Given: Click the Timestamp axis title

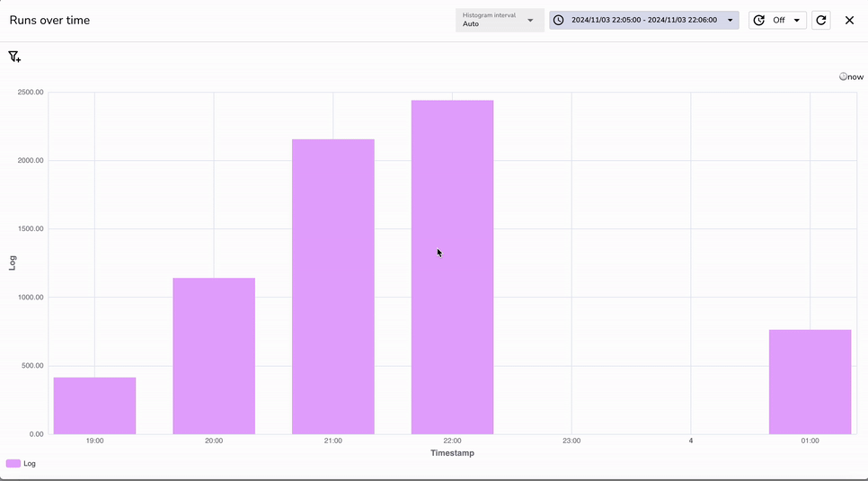Looking at the screenshot, I should pyautogui.click(x=452, y=453).
